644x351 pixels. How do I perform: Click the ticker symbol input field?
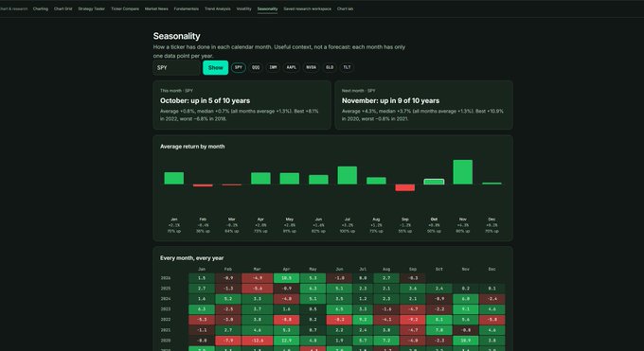pyautogui.click(x=176, y=68)
